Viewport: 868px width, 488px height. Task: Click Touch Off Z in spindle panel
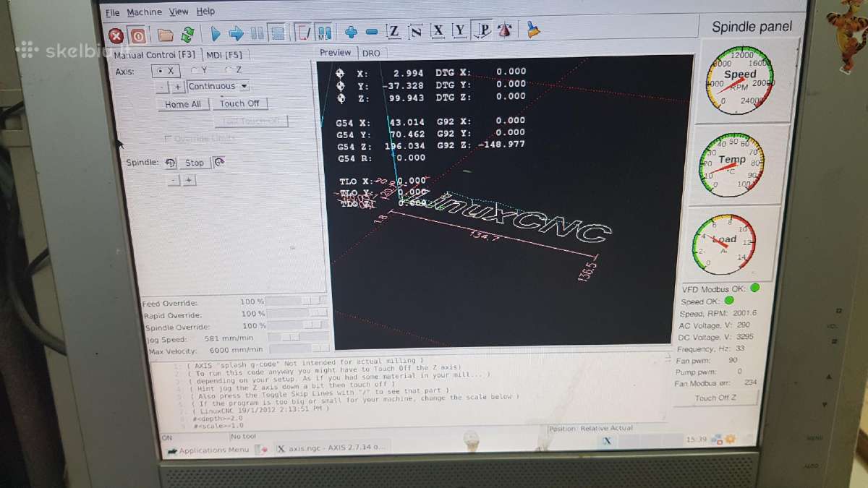[716, 398]
